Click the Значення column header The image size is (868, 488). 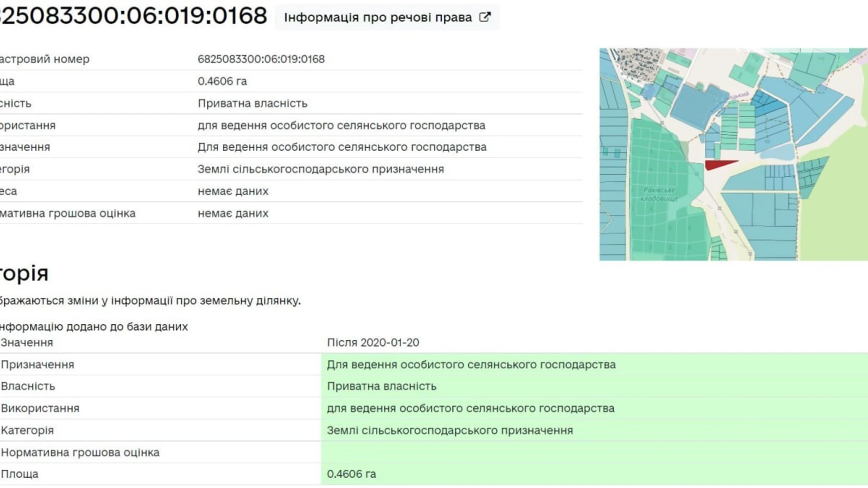pos(27,343)
